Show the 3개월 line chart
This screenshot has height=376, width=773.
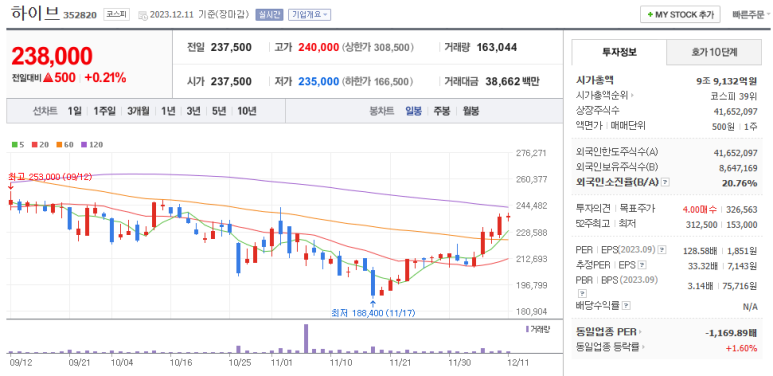coord(138,111)
